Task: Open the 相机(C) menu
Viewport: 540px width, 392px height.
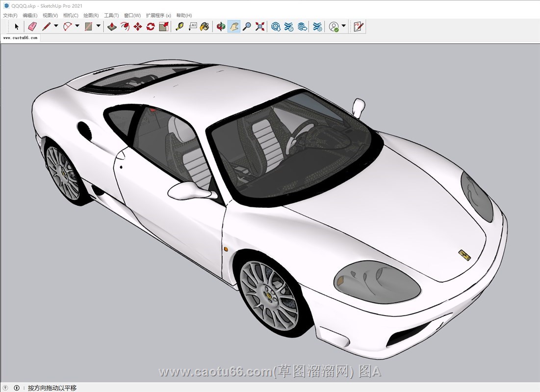Action: (71, 16)
